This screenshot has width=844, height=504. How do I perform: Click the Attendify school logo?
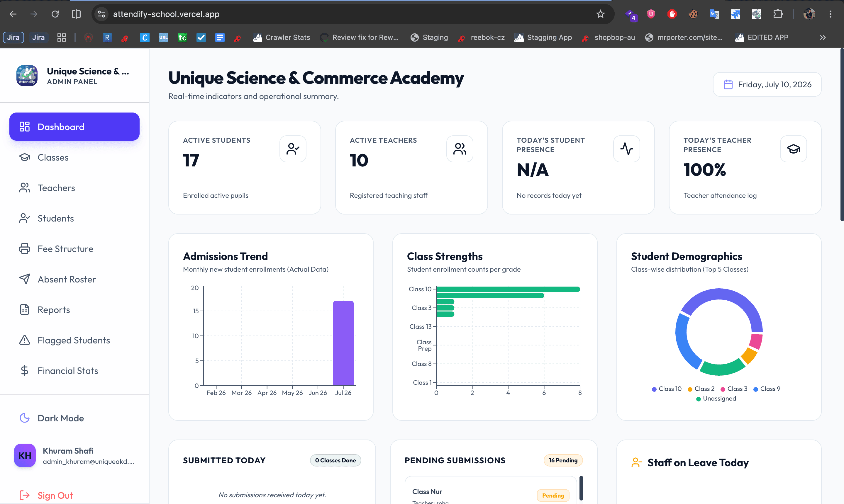point(27,75)
